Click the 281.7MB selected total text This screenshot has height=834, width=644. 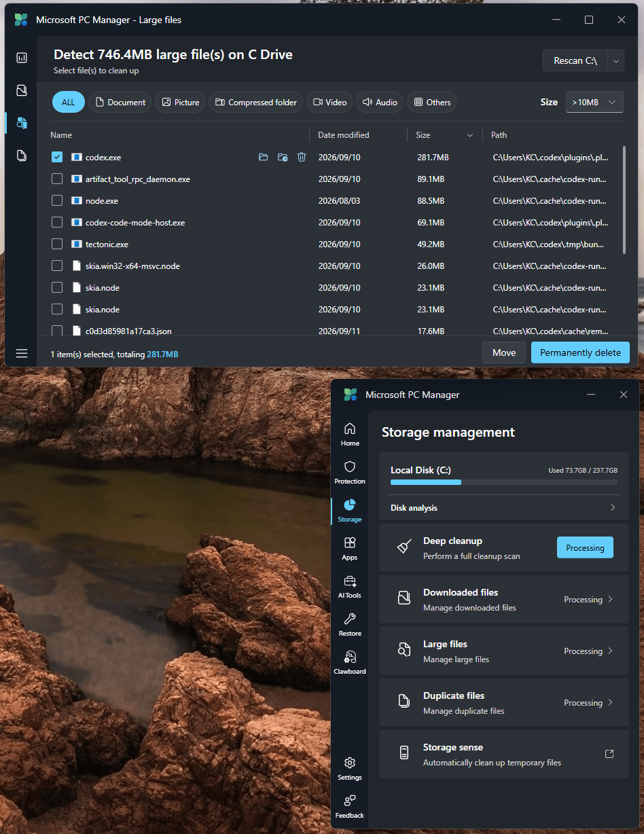(162, 355)
